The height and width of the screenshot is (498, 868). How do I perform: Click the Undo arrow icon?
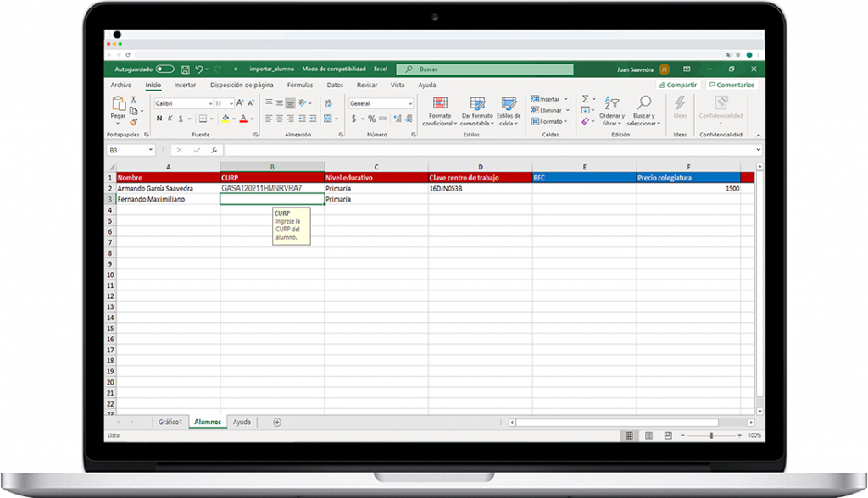pos(199,69)
